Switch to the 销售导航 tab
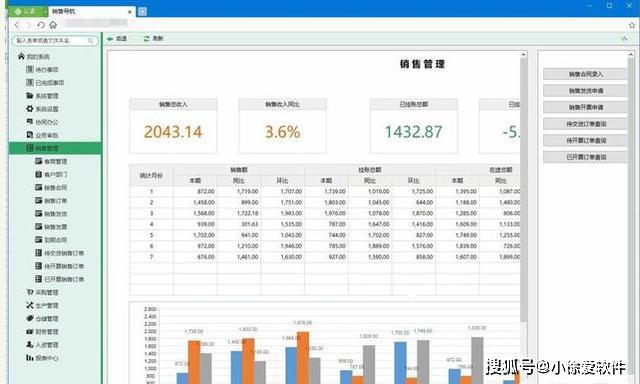The image size is (640, 384). [x=91, y=11]
